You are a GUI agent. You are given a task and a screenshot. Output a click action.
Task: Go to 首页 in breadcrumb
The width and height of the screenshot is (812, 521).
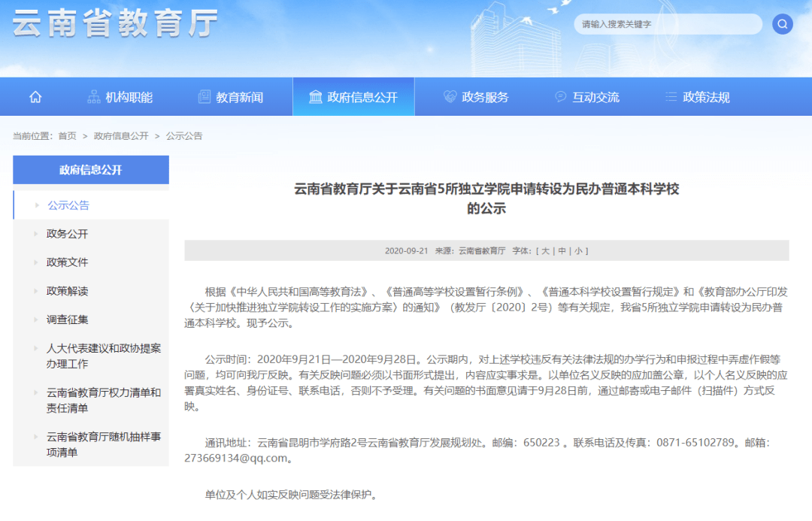68,136
